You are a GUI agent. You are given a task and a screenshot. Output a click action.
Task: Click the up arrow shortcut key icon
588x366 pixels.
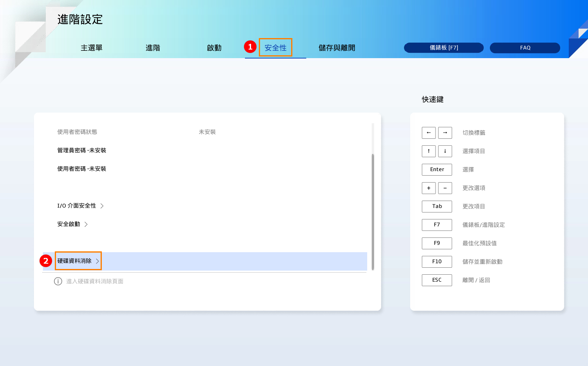[429, 151]
